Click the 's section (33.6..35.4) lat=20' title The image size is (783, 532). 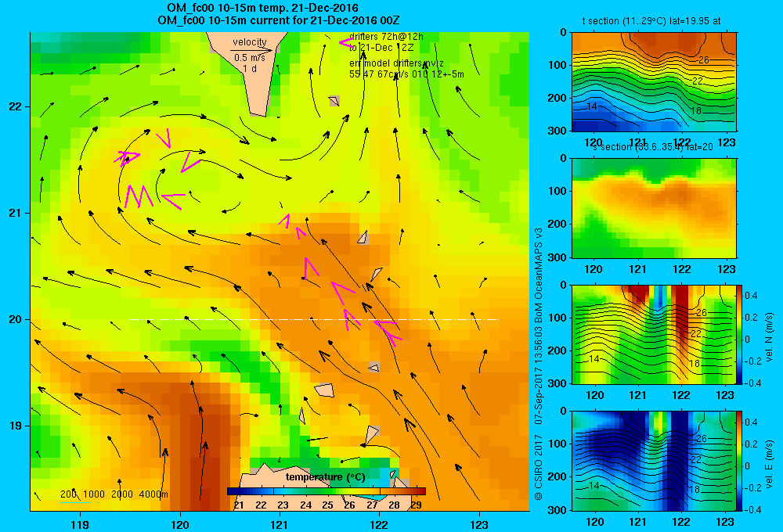coord(653,147)
